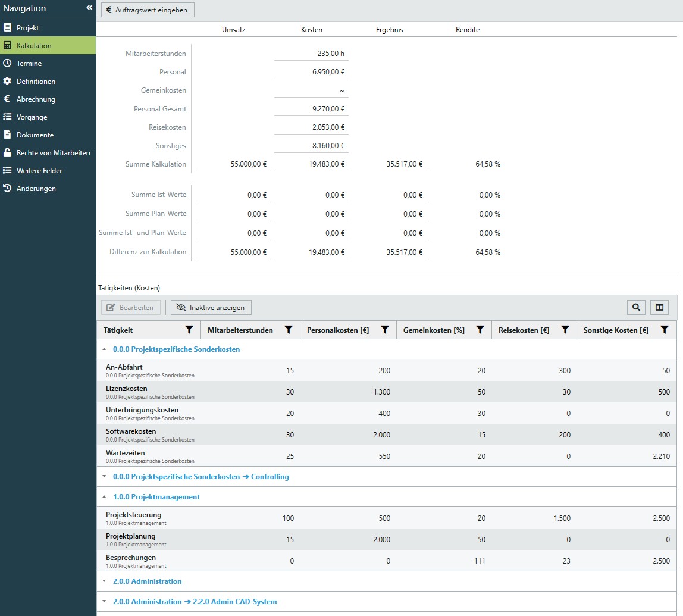683x616 pixels.
Task: Open Termine in the navigation
Action: (x=29, y=64)
